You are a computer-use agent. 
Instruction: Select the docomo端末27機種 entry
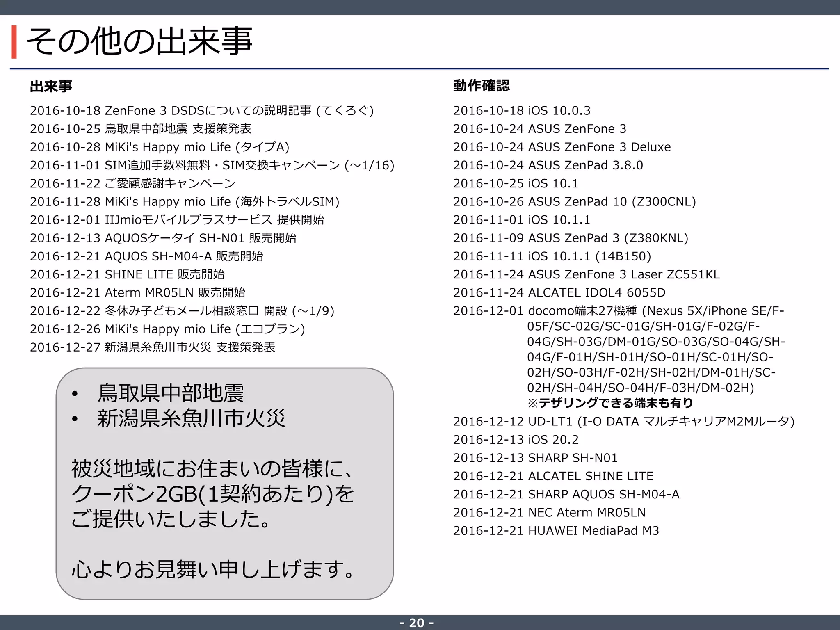point(619,349)
